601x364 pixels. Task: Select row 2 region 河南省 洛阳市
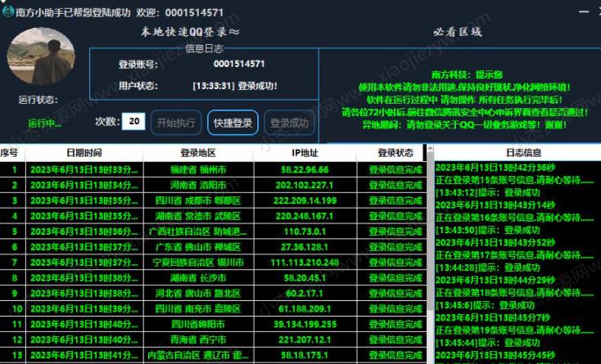point(198,185)
